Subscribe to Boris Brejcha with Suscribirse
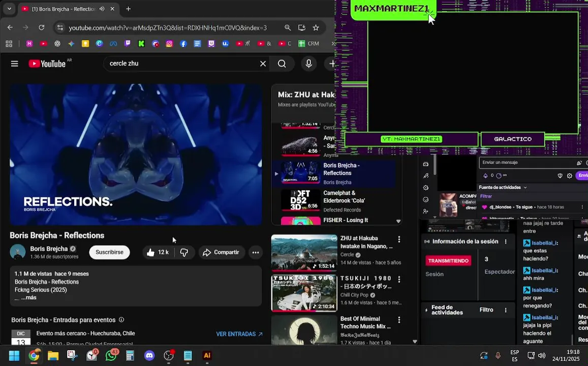Viewport: 588px width, 366px height. pos(109,252)
